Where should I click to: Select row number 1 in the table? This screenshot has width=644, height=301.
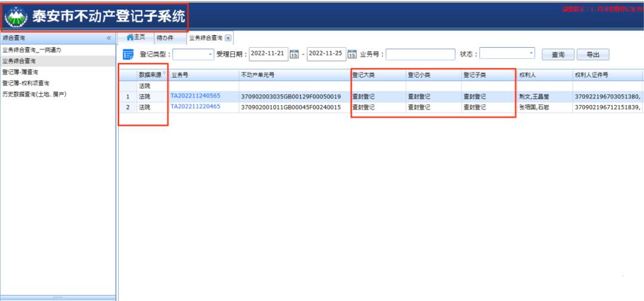click(128, 97)
